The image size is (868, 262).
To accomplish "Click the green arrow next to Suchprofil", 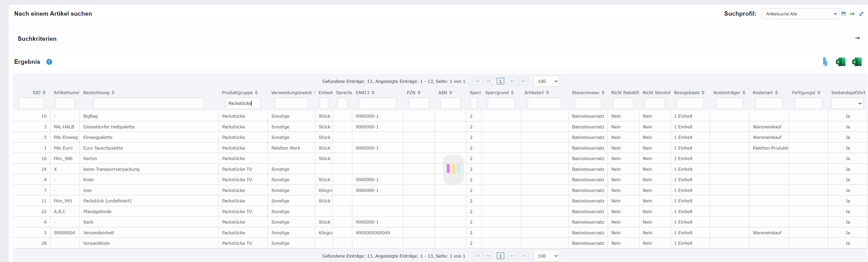I will click(x=852, y=14).
